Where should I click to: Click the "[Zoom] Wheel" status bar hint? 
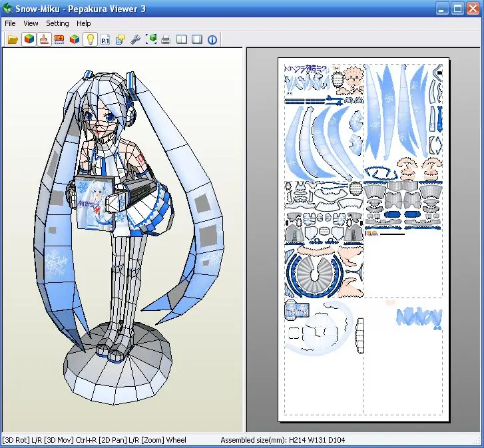coord(164,440)
